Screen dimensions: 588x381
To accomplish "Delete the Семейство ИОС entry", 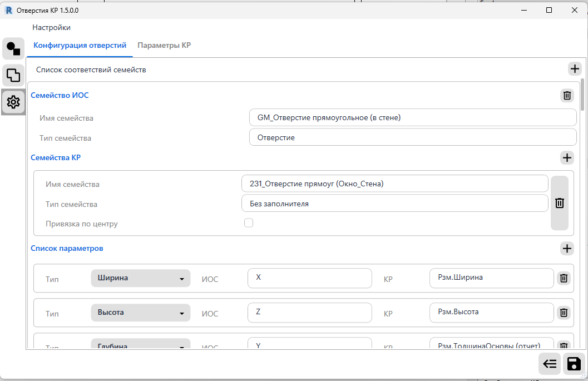I will tap(567, 96).
